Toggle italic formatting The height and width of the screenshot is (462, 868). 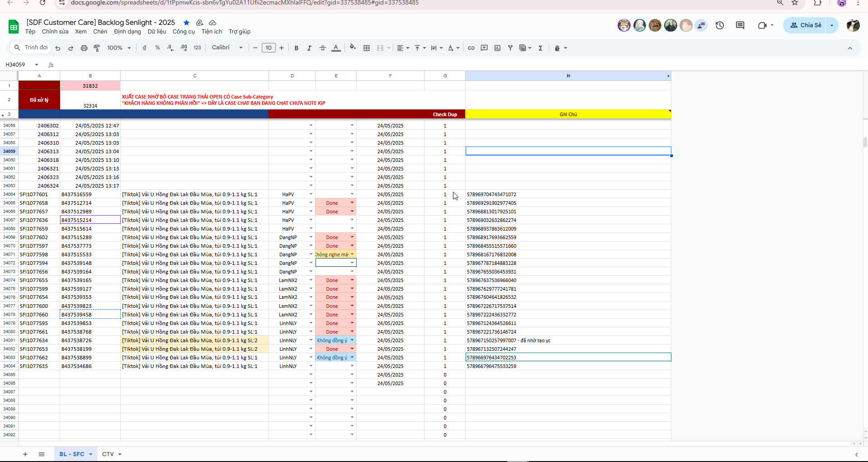point(309,48)
